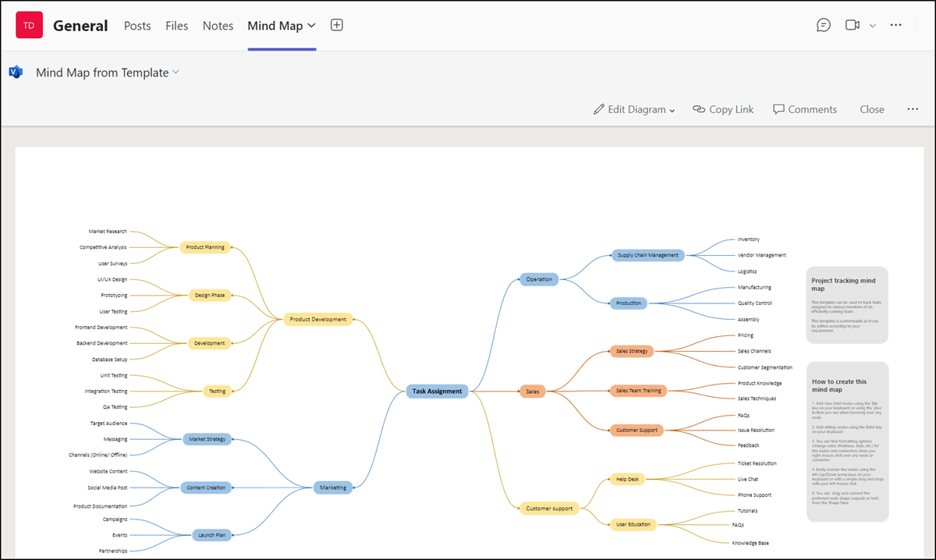Click the Quality Control leaf text

point(755,303)
